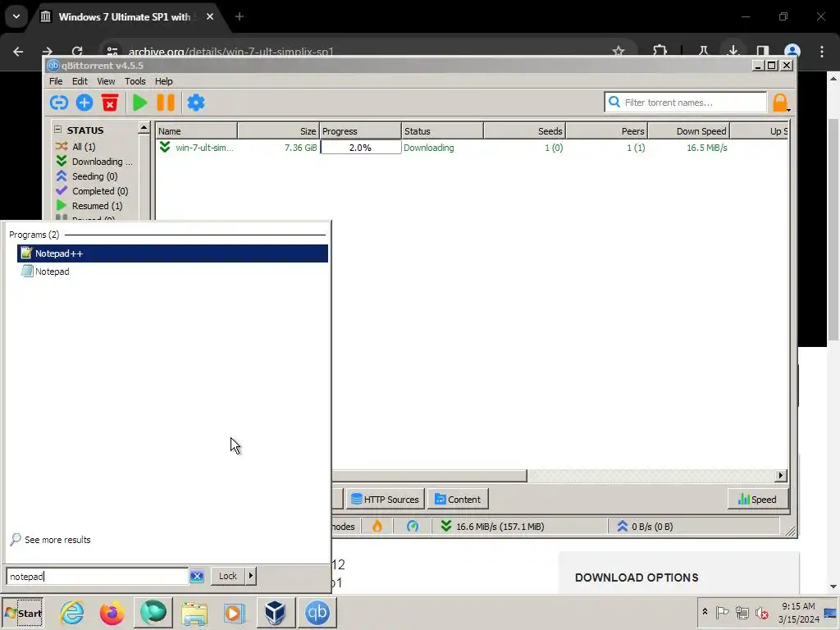Click the qBittorrent taskbar icon
Screen dimensions: 840x630
tap(317, 613)
